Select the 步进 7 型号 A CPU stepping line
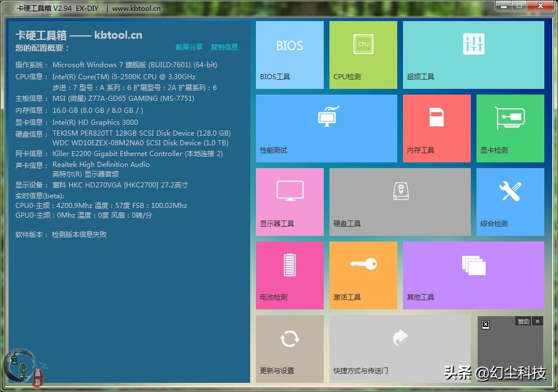The width and height of the screenshot is (558, 392). pyautogui.click(x=135, y=88)
